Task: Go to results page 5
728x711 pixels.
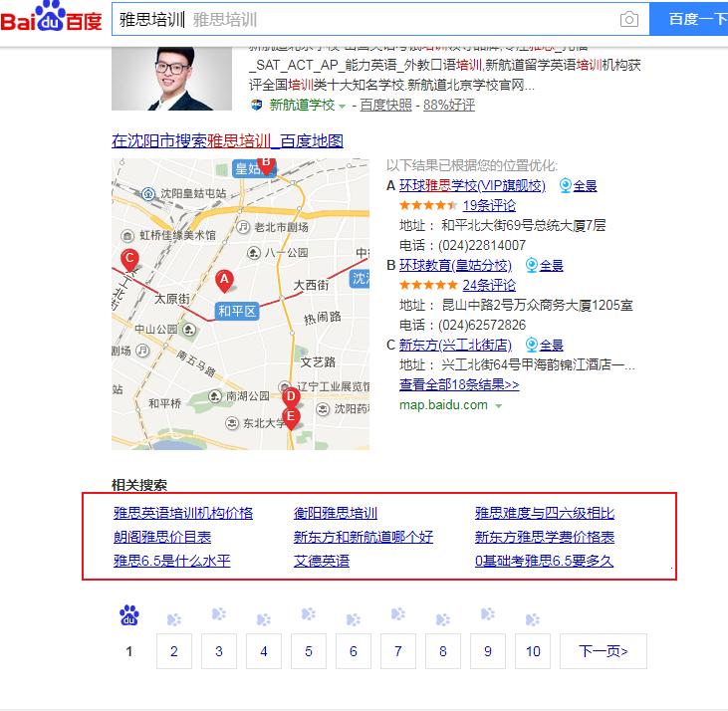Action: [309, 651]
